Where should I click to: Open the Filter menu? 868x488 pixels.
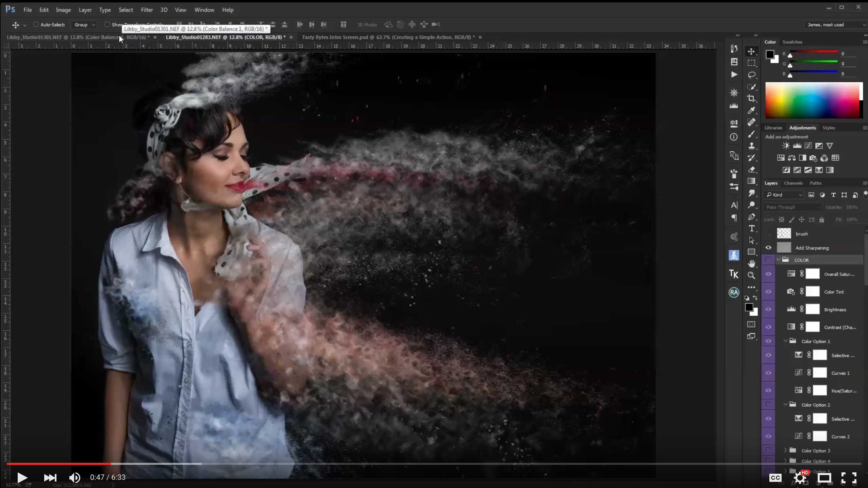click(147, 10)
